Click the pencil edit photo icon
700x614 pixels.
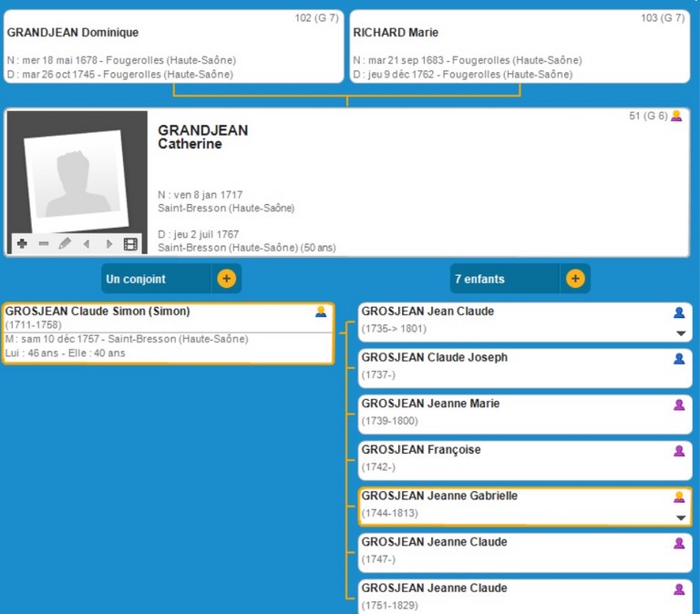coord(65,244)
